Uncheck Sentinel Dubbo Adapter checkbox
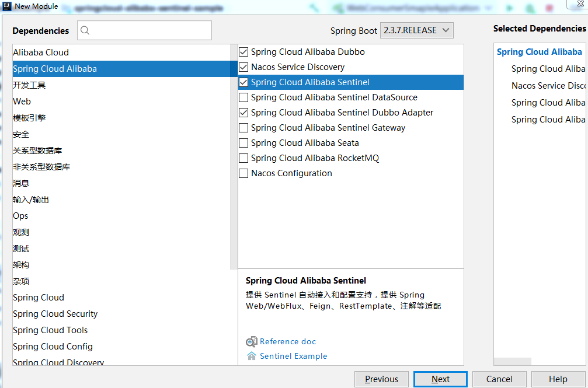 pyautogui.click(x=243, y=113)
